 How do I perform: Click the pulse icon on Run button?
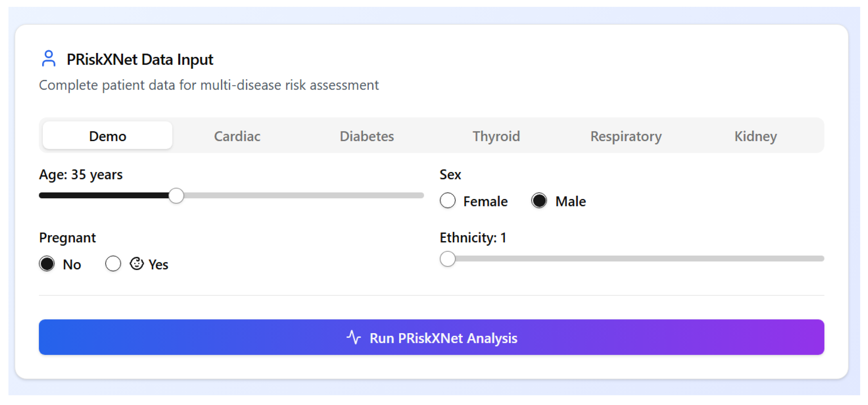click(354, 337)
